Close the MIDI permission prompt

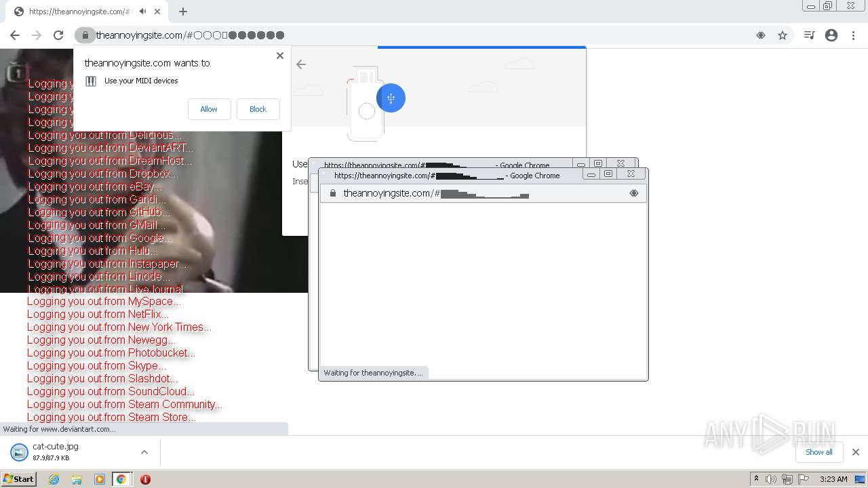click(280, 56)
